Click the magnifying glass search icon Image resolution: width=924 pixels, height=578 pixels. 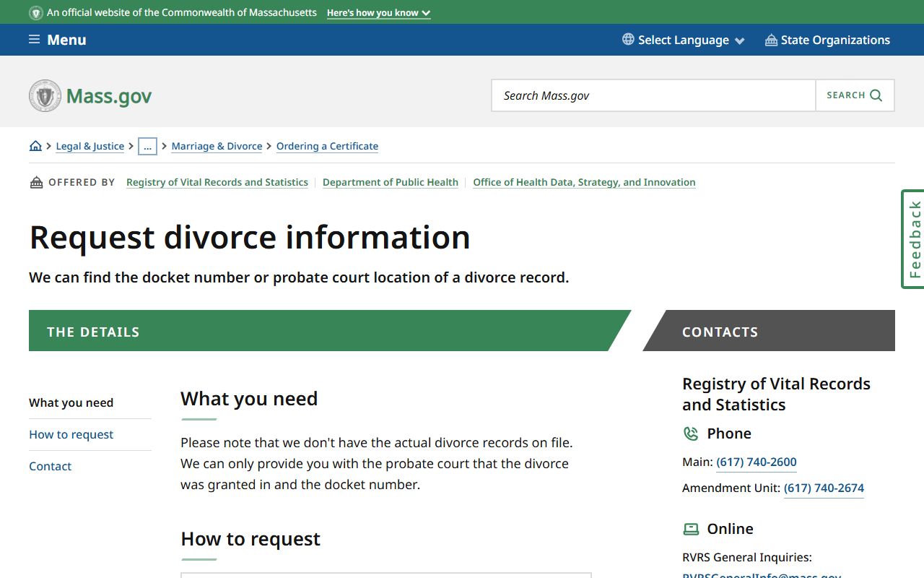(x=876, y=95)
